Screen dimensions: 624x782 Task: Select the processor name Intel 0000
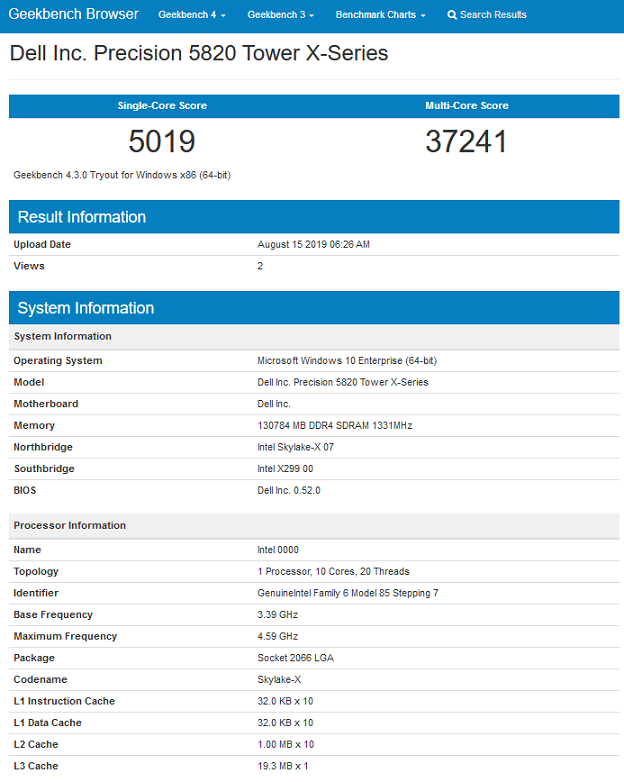pyautogui.click(x=278, y=550)
